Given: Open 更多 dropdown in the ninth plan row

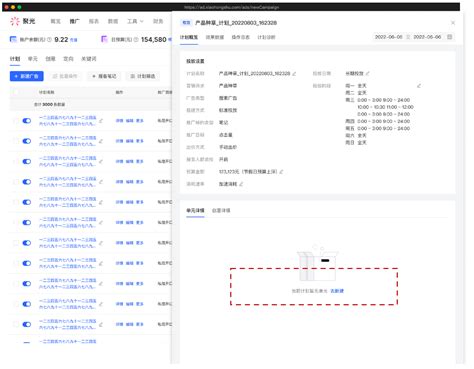Looking at the screenshot, I should (140, 284).
